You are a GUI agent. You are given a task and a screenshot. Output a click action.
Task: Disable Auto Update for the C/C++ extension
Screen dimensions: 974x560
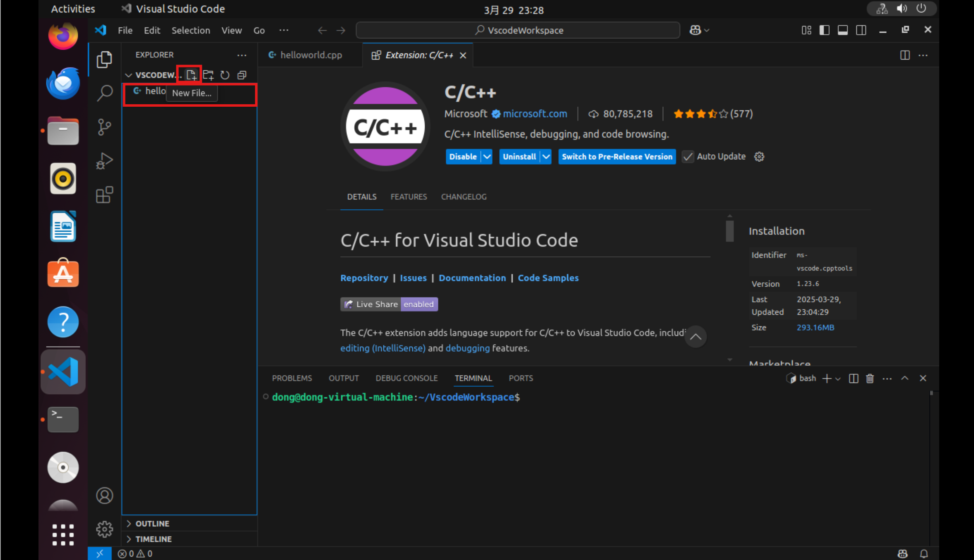(688, 157)
